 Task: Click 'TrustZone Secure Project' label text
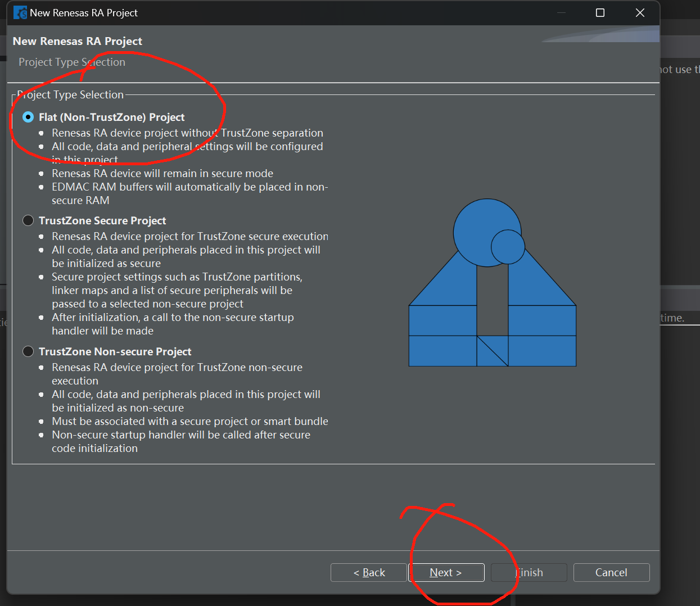point(102,220)
